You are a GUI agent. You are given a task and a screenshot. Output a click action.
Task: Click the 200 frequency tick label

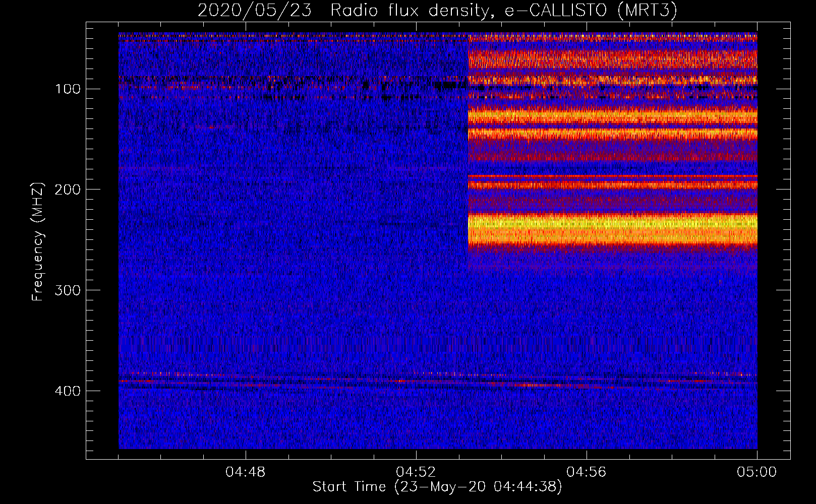tap(68, 190)
